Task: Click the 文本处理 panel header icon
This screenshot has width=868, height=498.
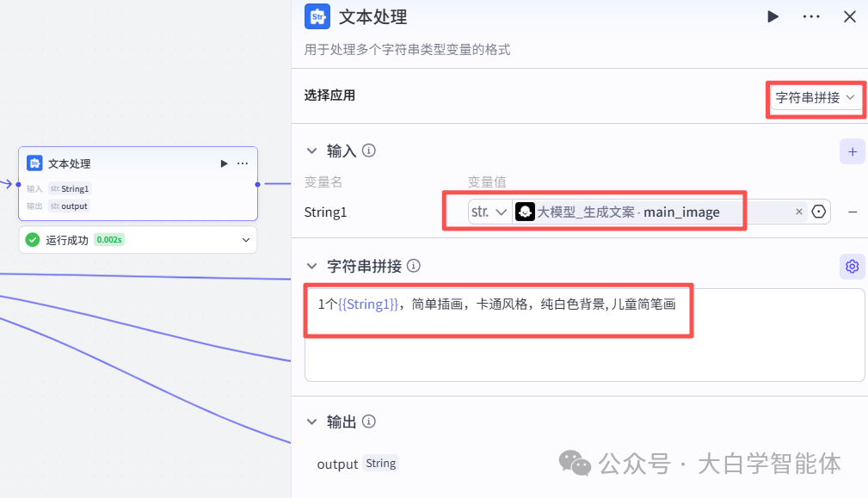Action: [x=317, y=16]
